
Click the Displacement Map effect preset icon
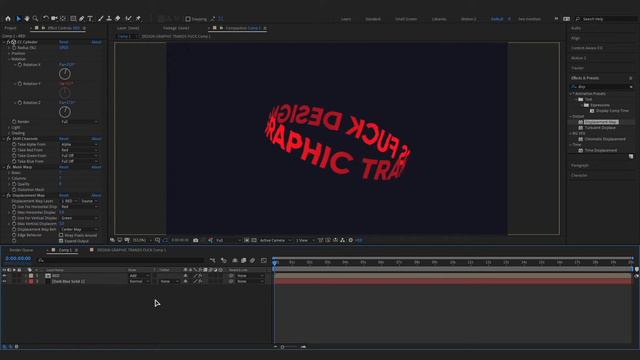click(580, 122)
